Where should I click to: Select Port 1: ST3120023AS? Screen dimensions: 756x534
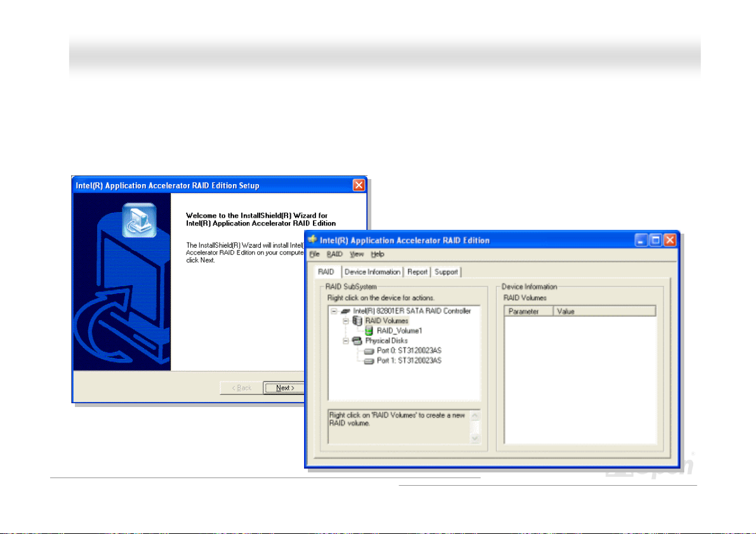point(409,361)
